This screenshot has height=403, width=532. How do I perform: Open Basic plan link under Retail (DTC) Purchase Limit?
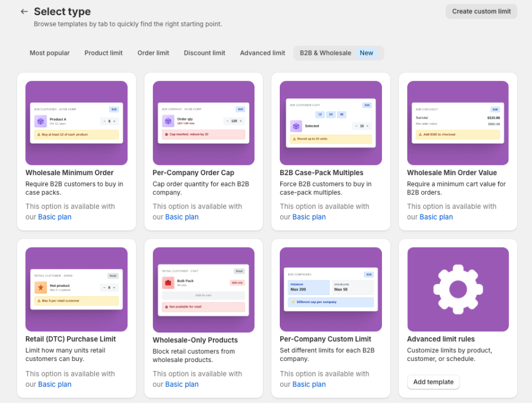[x=54, y=384]
